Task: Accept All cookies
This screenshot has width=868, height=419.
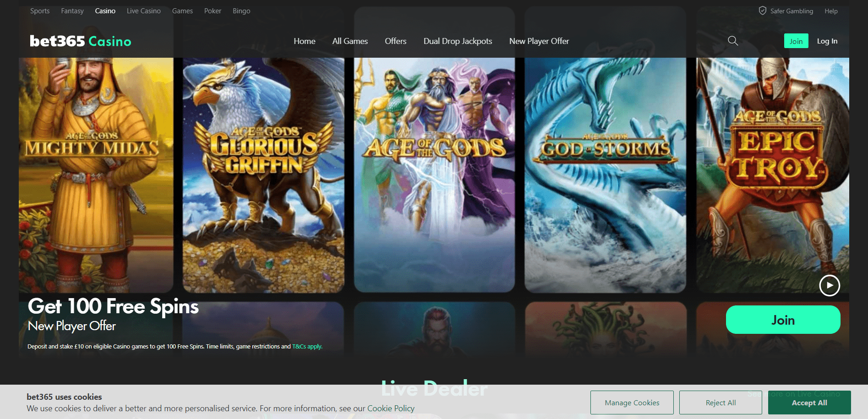Action: tap(809, 403)
